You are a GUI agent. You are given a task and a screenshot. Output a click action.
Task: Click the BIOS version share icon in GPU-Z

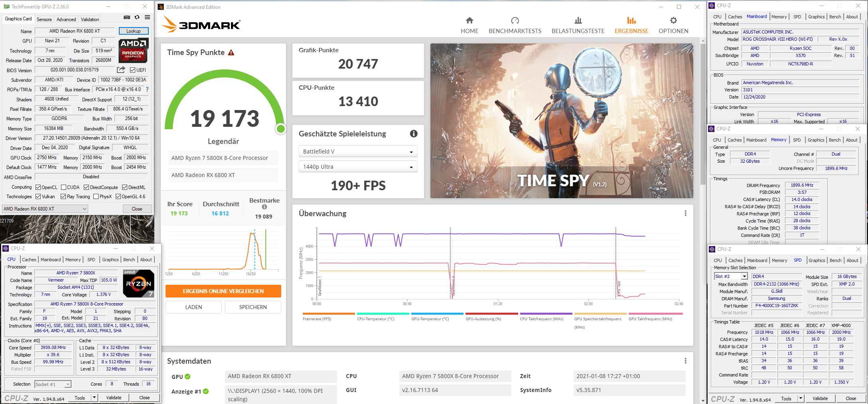click(x=121, y=70)
